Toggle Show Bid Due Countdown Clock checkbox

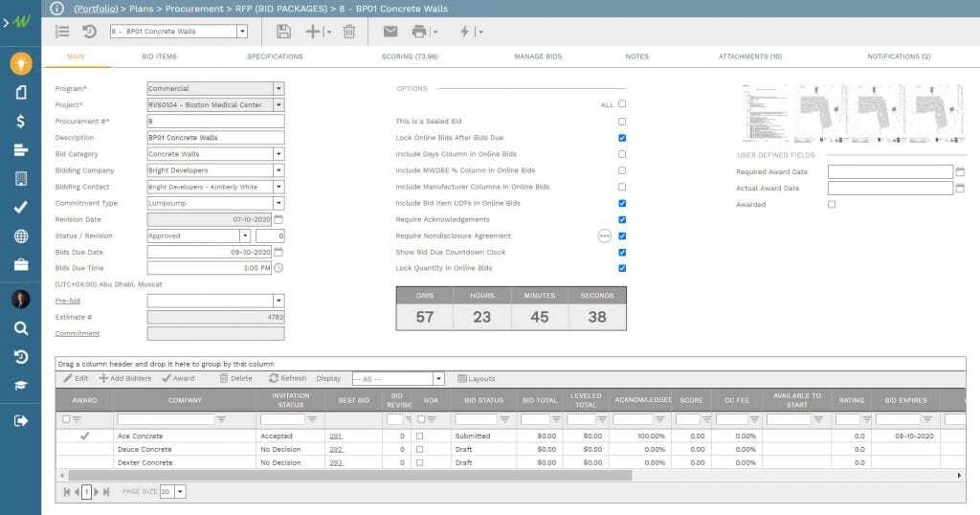622,252
